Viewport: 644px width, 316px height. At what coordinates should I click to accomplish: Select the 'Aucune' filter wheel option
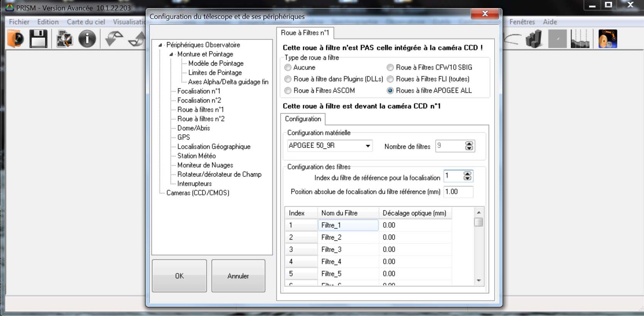[288, 67]
